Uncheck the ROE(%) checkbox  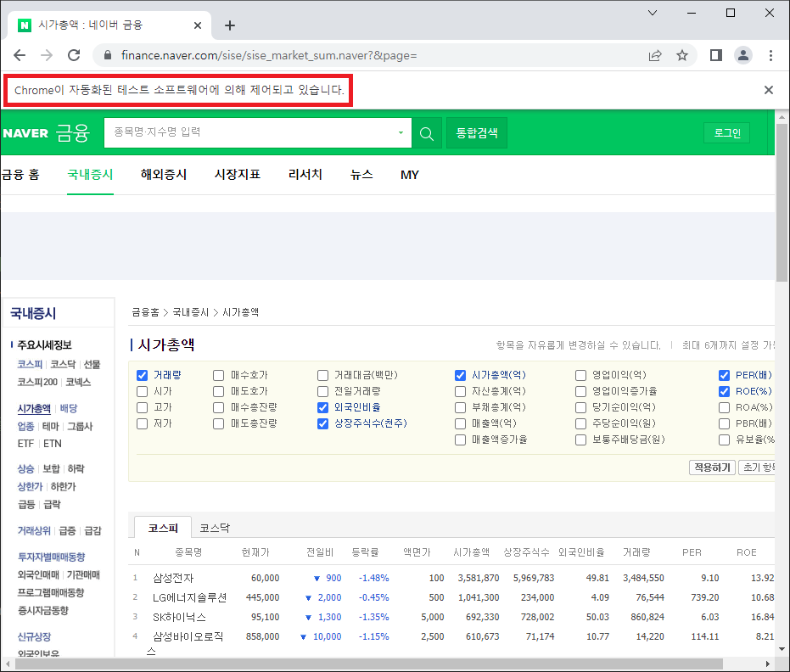pos(724,391)
